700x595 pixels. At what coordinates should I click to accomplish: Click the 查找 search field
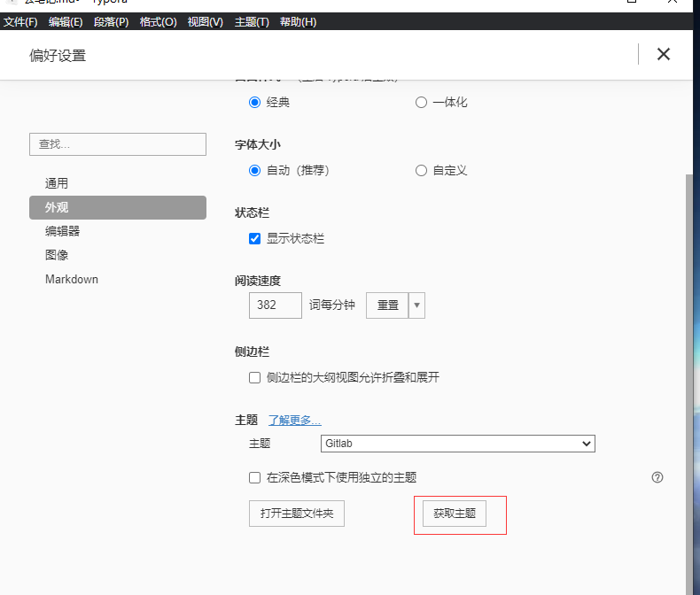coord(118,144)
